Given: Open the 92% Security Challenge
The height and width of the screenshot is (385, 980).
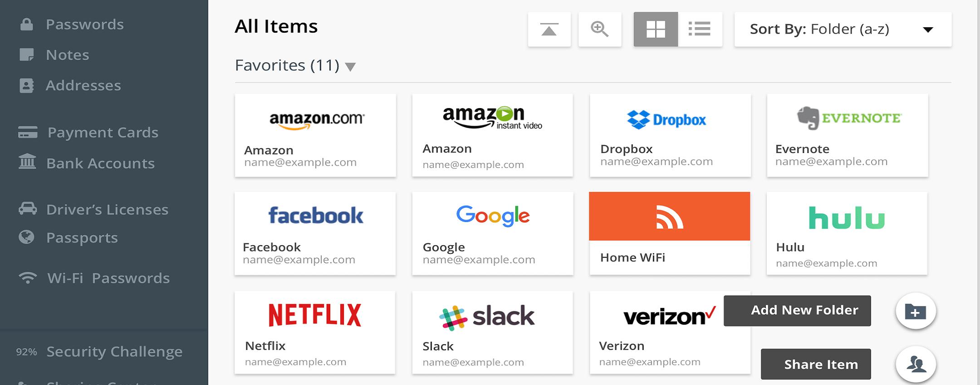Looking at the screenshot, I should (x=114, y=352).
